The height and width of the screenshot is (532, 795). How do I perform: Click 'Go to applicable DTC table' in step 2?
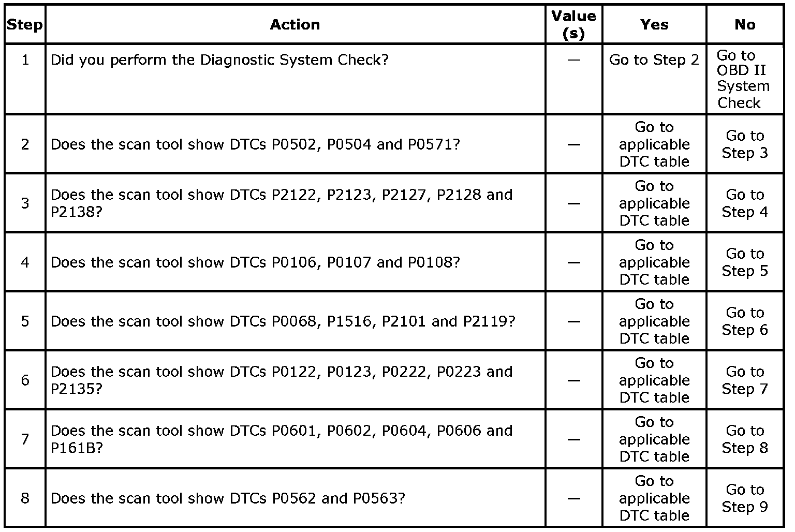654,144
